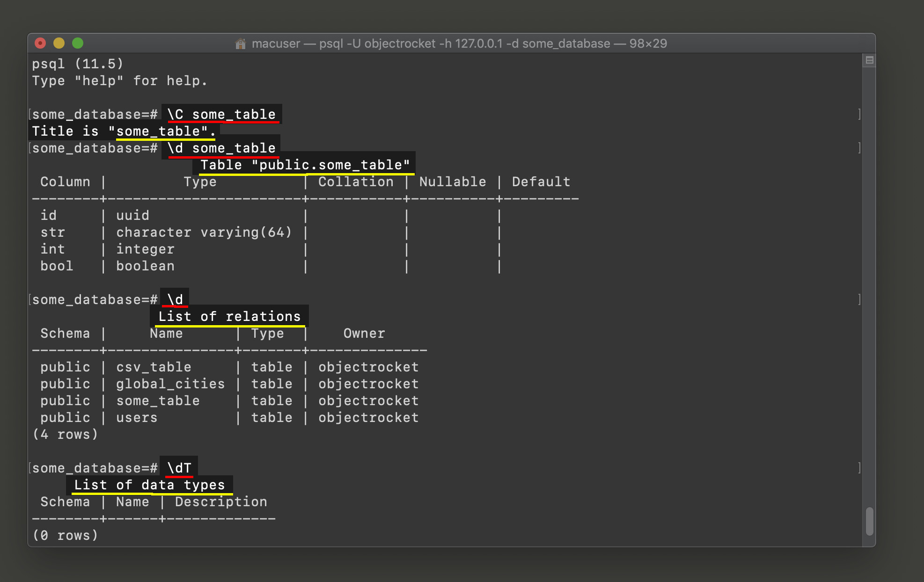Viewport: 924px width, 582px height.
Task: Select the users row in the relations list
Action: point(136,417)
